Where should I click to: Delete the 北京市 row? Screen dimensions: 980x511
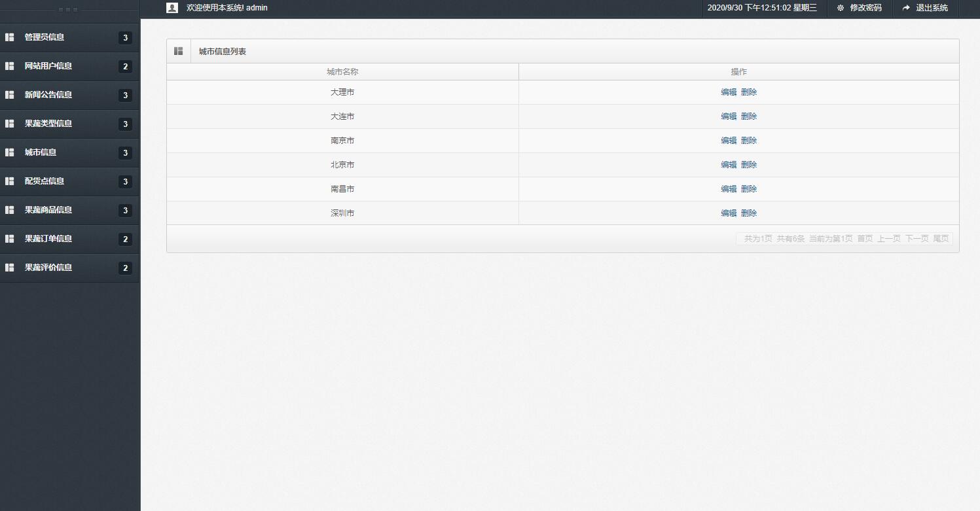pos(749,165)
